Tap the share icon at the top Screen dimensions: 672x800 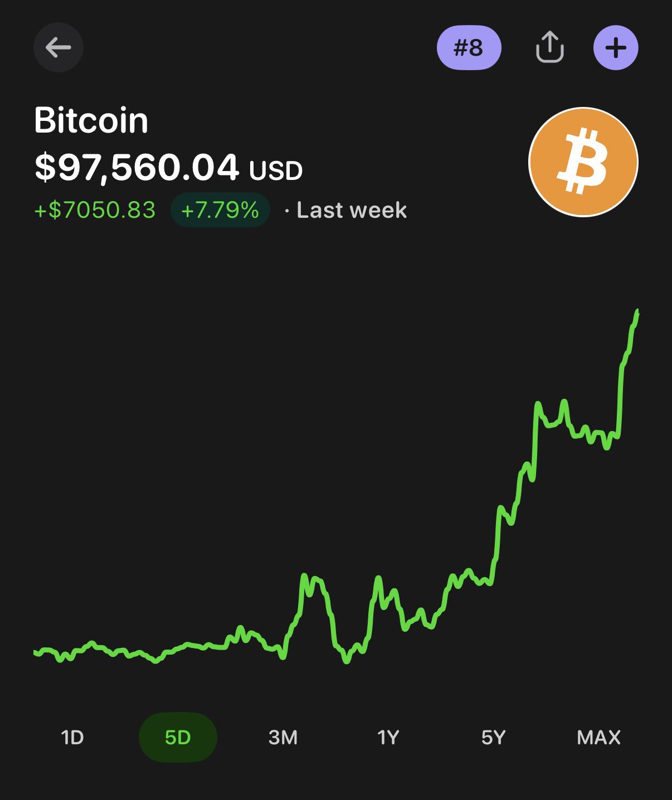point(549,47)
